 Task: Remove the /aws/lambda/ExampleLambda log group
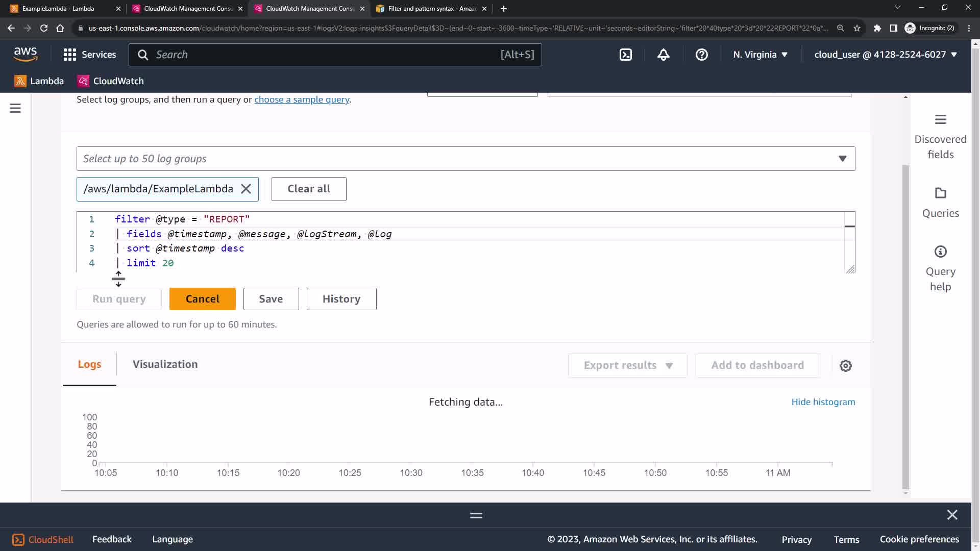[246, 189]
